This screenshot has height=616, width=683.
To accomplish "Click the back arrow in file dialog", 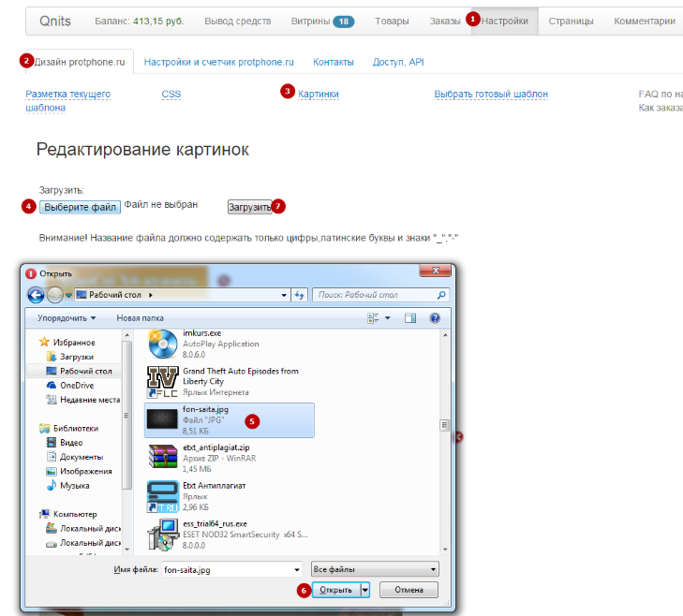I will click(x=37, y=295).
